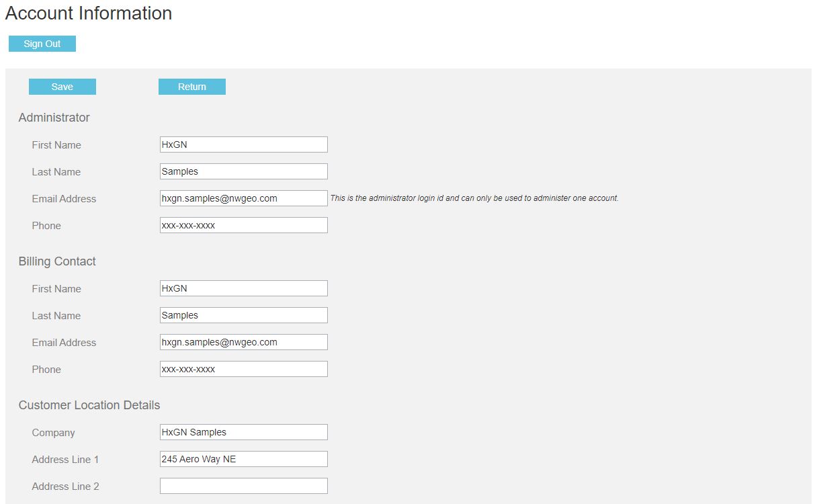This screenshot has width=819, height=504.
Task: Click the empty Address Line 2 field
Action: (x=243, y=486)
